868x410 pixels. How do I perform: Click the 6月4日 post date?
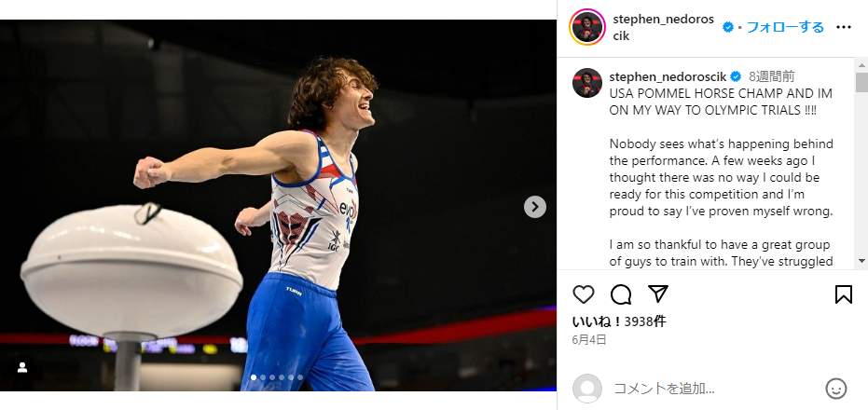(589, 340)
